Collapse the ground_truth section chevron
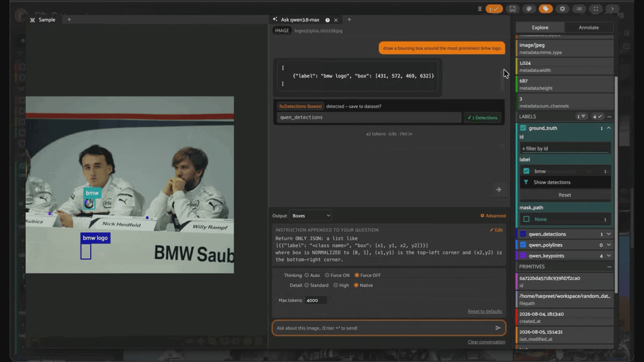The width and height of the screenshot is (644, 362). coord(609,128)
